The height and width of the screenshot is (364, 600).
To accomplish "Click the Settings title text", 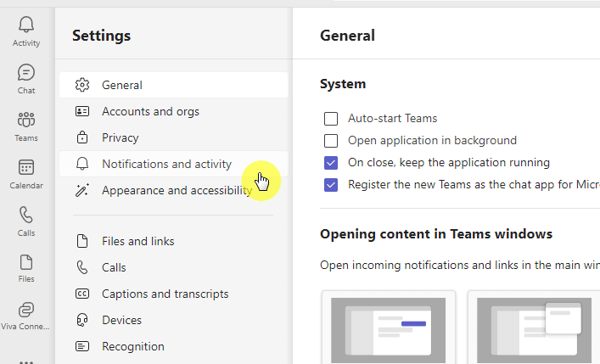I will [x=101, y=36].
